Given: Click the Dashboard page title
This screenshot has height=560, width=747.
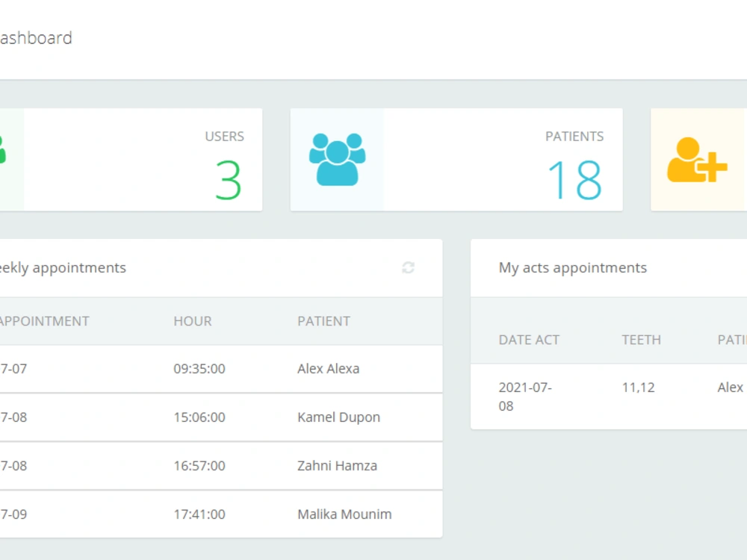Looking at the screenshot, I should (x=36, y=38).
